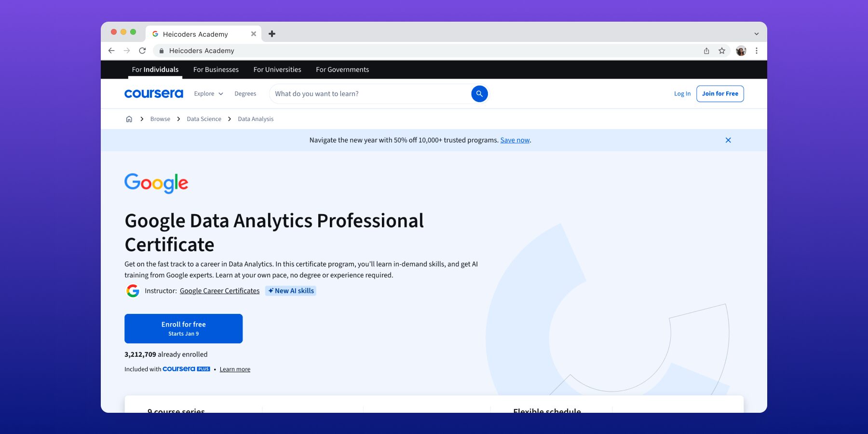
Task: Switch to the For Businesses tab
Action: (x=216, y=69)
